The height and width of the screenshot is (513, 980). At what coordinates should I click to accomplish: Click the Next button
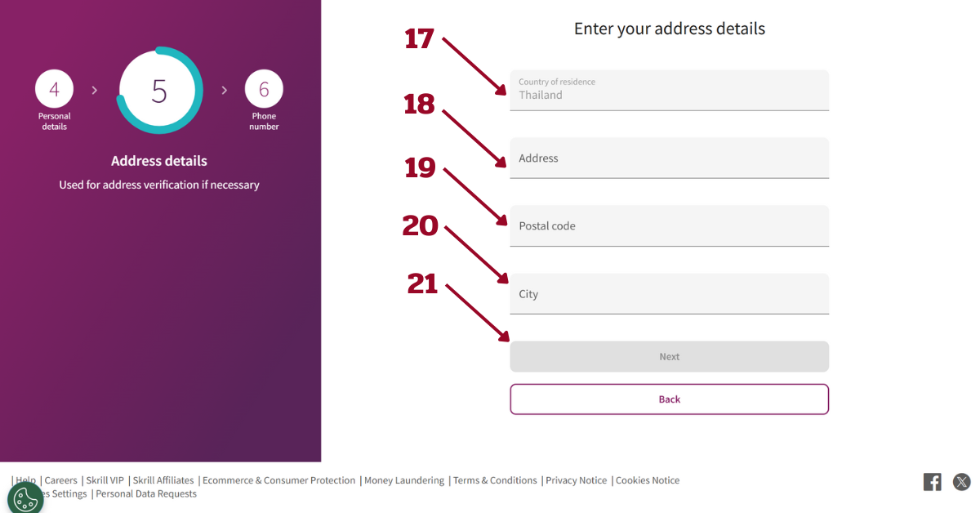(670, 356)
